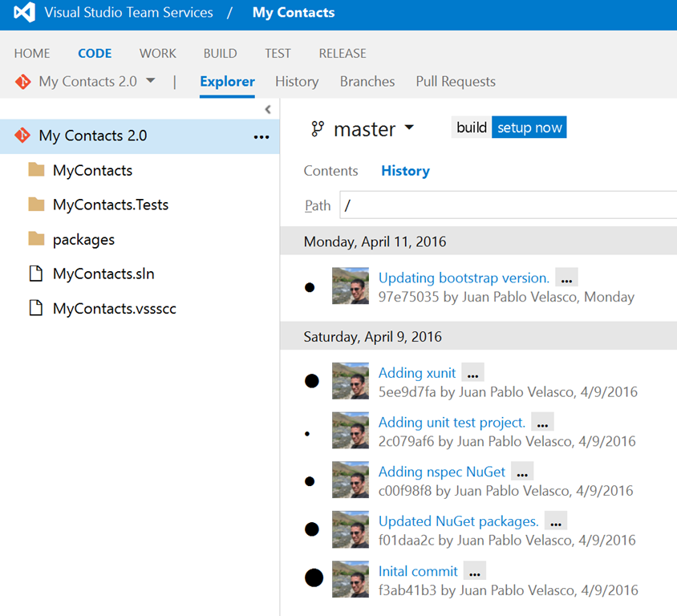Image resolution: width=677 pixels, height=616 pixels.
Task: Click the MyContacts.vssscc file icon
Action: click(x=36, y=308)
